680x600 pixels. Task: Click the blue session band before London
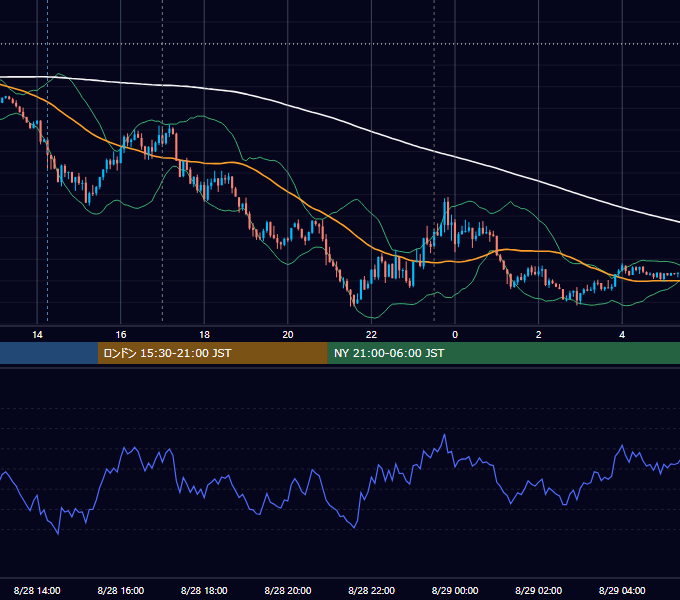tap(49, 353)
